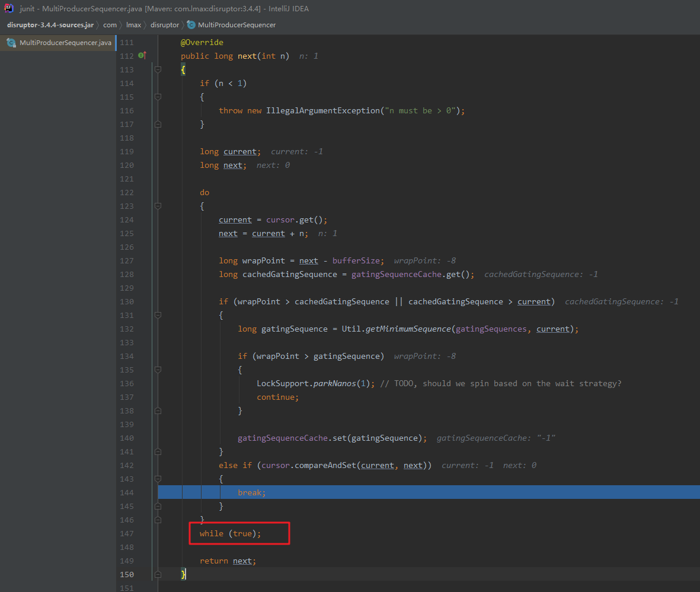The width and height of the screenshot is (700, 592).
Task: Click line number 142 in the gutter
Action: [127, 466]
